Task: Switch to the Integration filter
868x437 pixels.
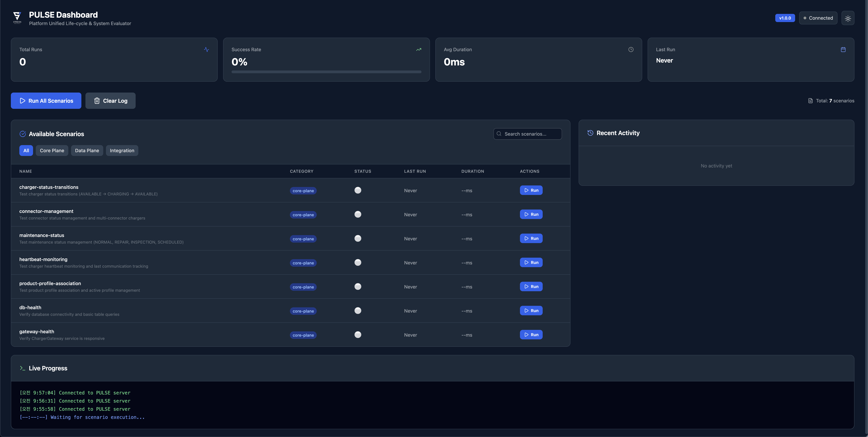Action: (x=122, y=151)
